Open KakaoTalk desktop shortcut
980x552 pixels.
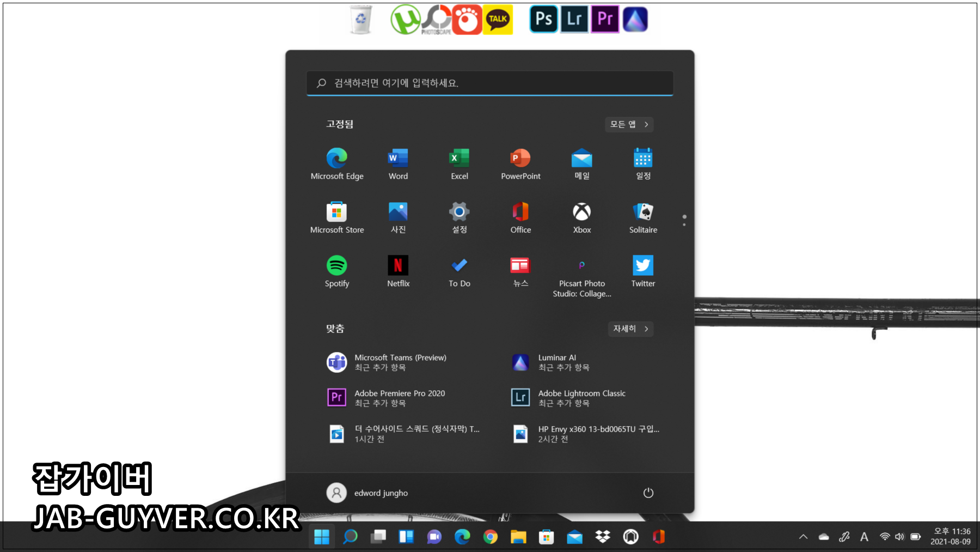pyautogui.click(x=498, y=20)
